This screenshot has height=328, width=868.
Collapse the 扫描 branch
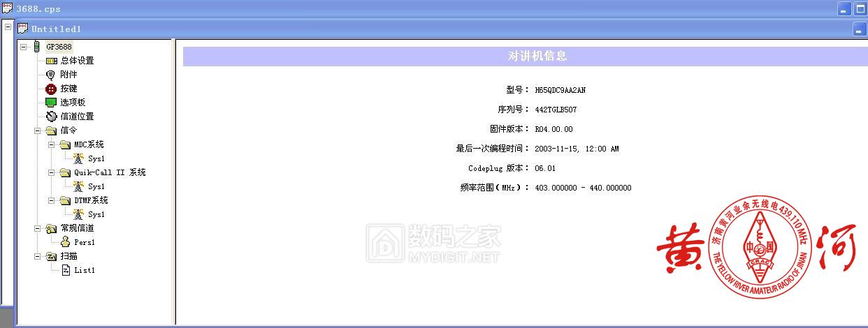[x=37, y=256]
